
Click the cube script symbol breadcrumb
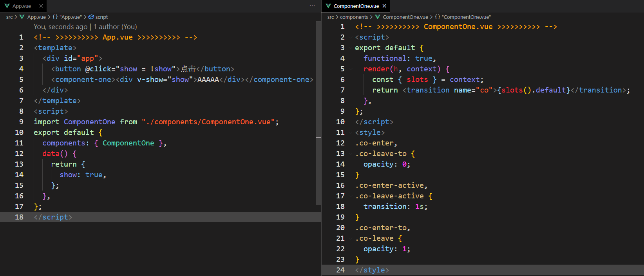(x=98, y=17)
